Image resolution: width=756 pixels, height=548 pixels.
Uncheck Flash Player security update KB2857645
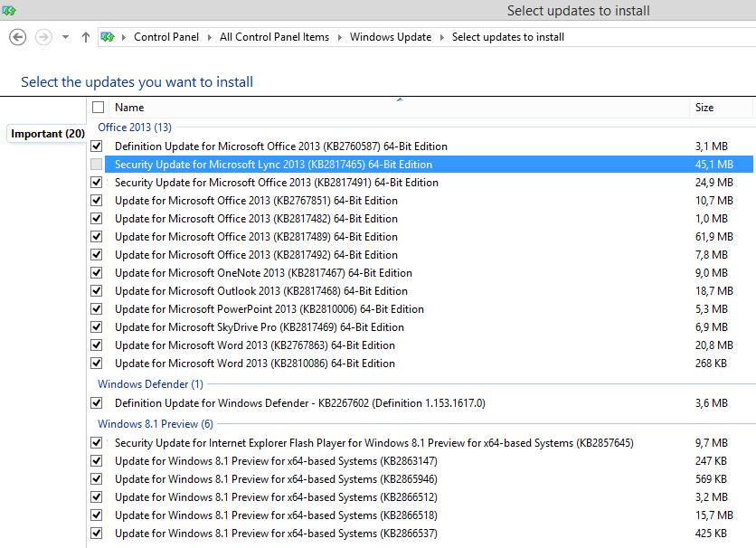tap(97, 442)
